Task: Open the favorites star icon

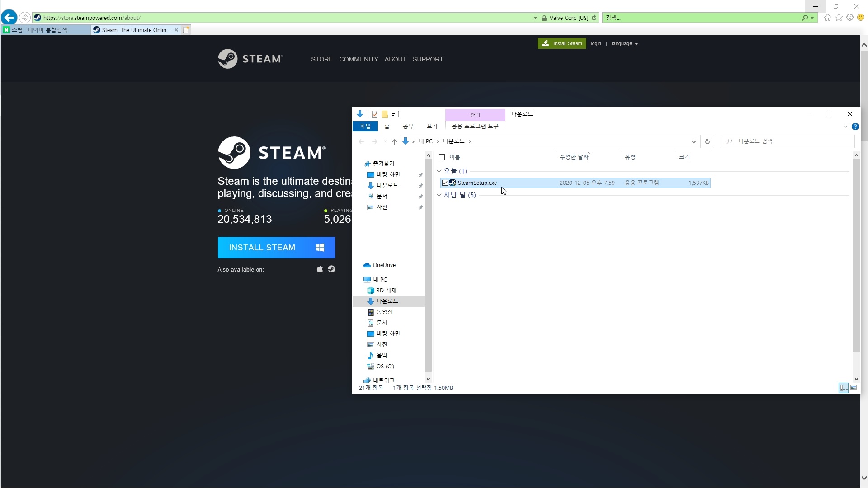Action: [839, 18]
